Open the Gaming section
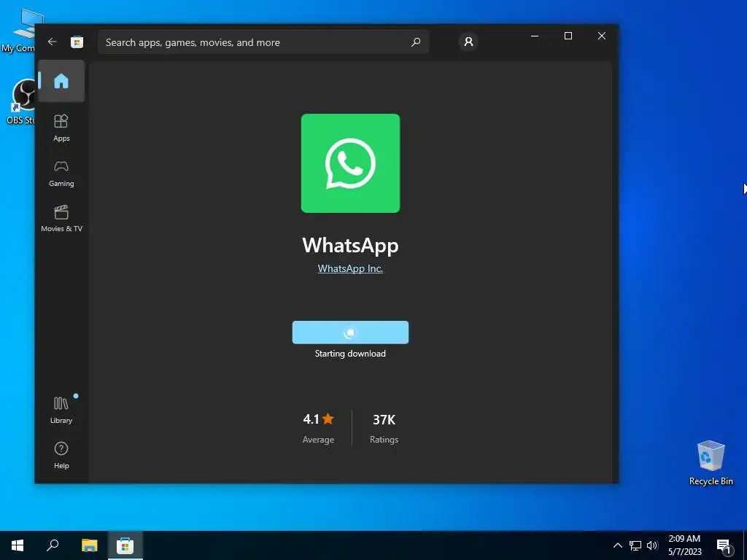The image size is (747, 560). pos(61,174)
